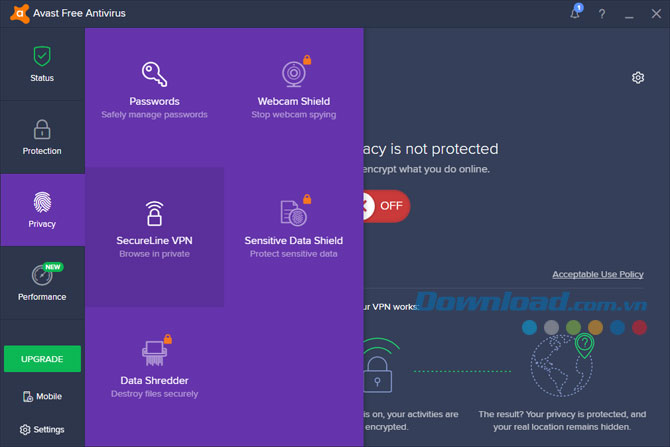Open Settings in the sidebar
This screenshot has height=447, width=670.
click(x=42, y=429)
